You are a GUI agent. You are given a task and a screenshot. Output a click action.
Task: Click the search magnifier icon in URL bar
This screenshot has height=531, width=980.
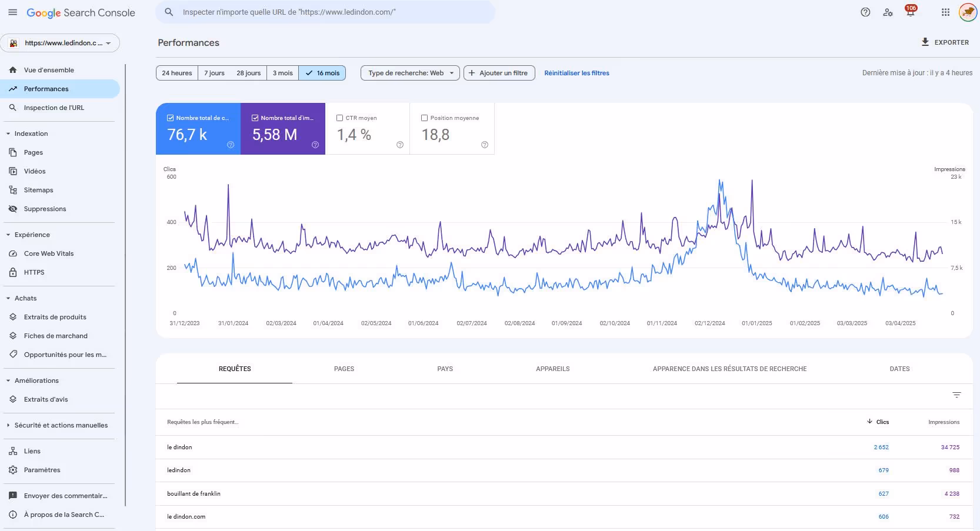(169, 12)
